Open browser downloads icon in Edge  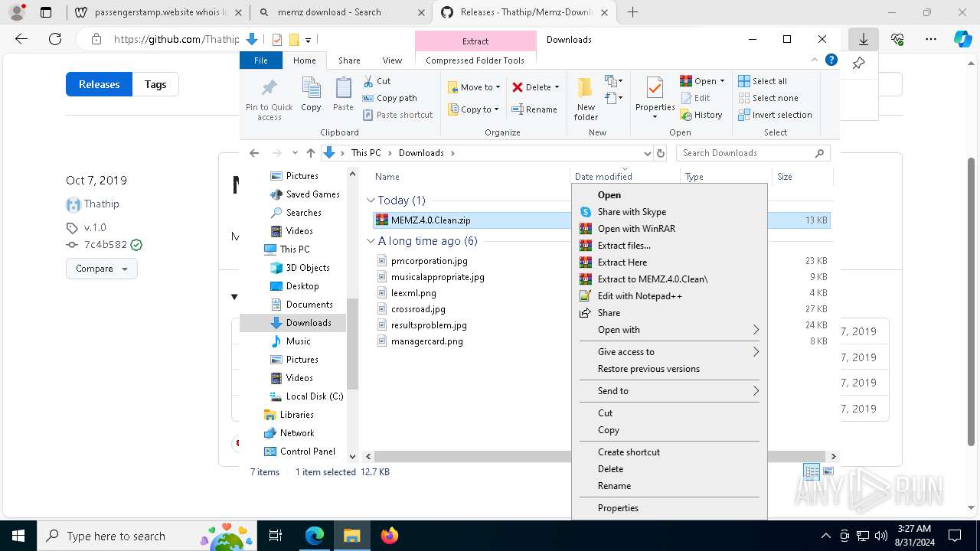[863, 39]
